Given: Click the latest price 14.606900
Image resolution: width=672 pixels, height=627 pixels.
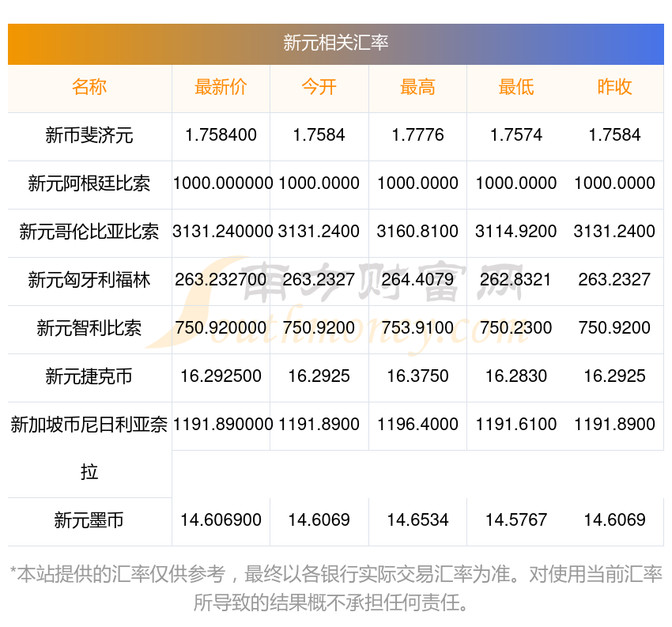Looking at the screenshot, I should point(221,519).
